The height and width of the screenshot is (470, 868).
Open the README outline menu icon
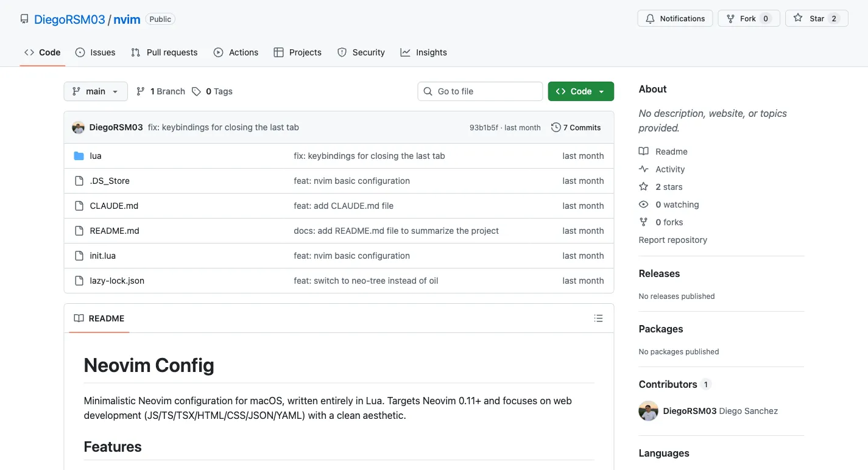[x=599, y=318]
